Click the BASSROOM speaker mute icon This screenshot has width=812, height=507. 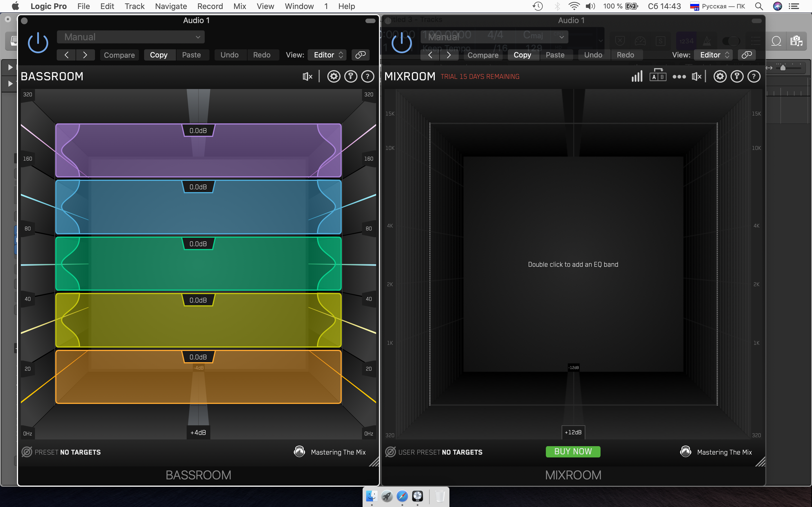pos(307,77)
